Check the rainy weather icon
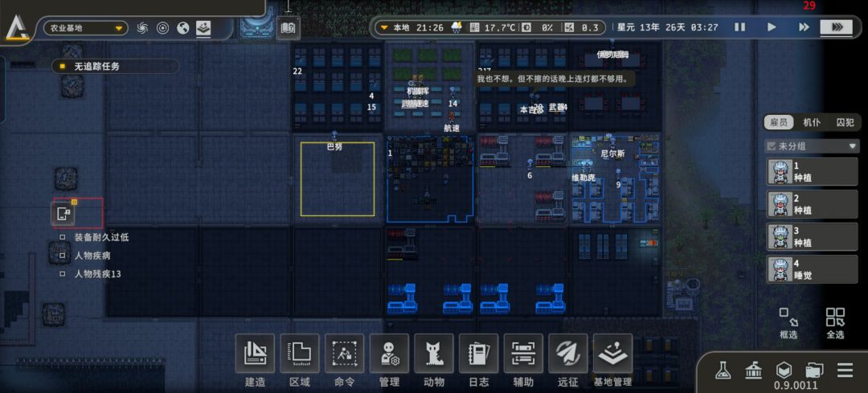Screen dimensions: 868x393 [x=457, y=27]
